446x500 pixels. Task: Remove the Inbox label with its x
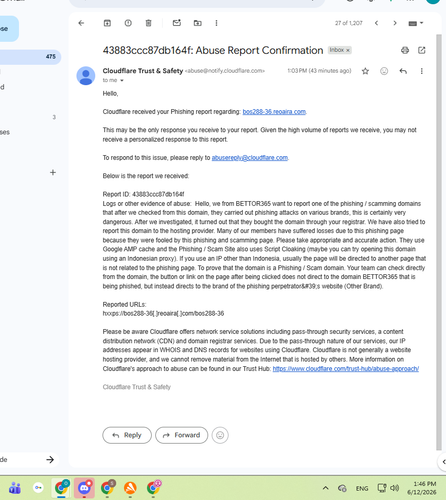pyautogui.click(x=348, y=50)
